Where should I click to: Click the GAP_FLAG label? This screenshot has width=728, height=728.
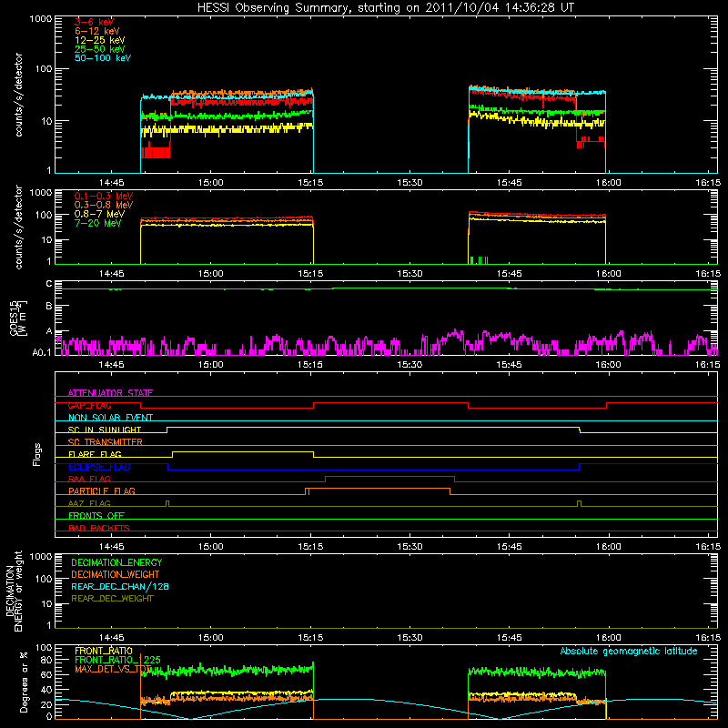coord(89,405)
